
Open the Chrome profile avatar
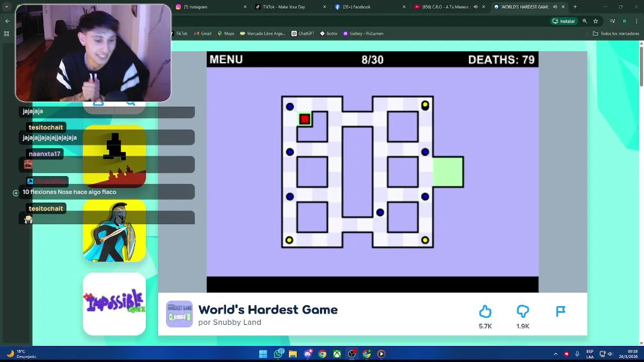[x=624, y=21]
